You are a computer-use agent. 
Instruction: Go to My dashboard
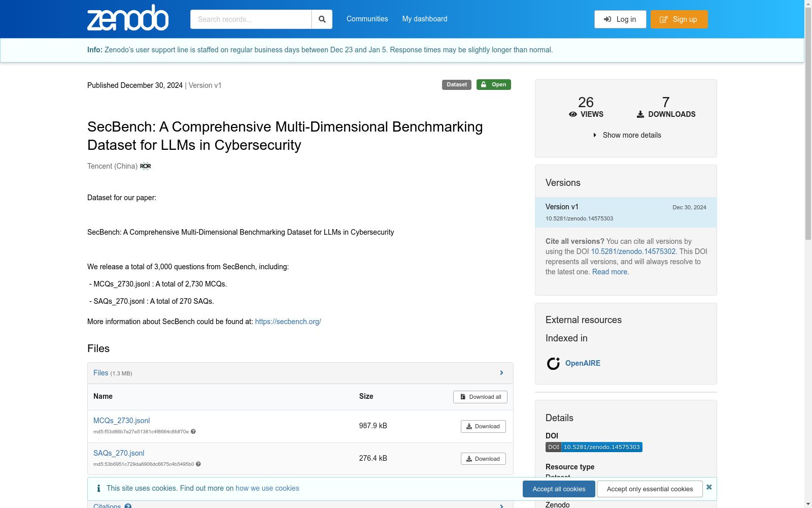(425, 19)
